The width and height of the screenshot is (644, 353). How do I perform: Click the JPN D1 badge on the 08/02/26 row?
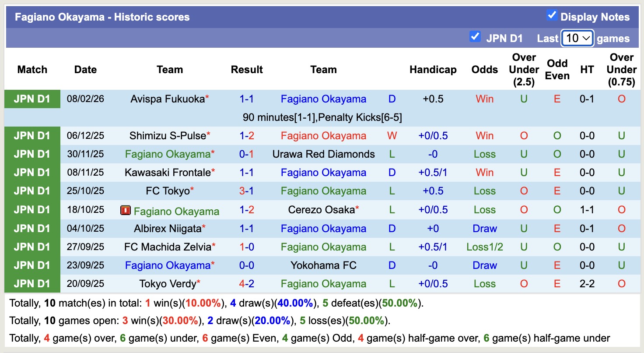coord(32,99)
